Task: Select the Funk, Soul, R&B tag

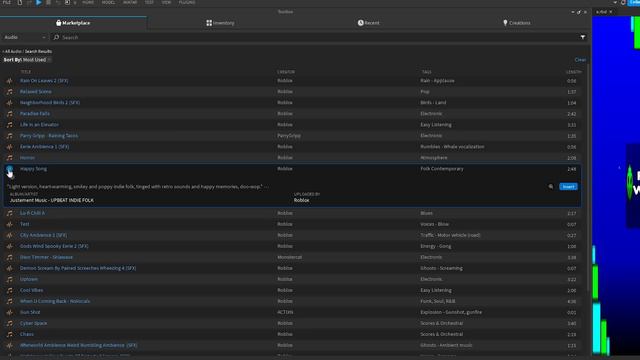Action: point(438,301)
